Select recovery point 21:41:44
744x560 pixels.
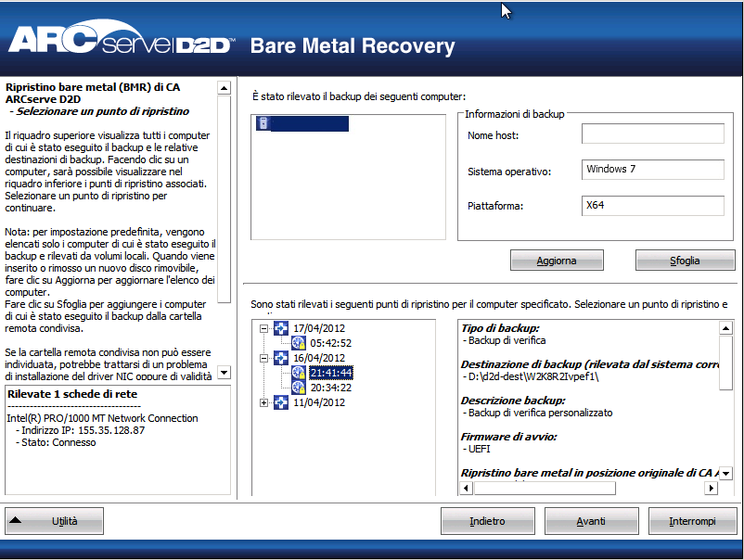click(331, 373)
